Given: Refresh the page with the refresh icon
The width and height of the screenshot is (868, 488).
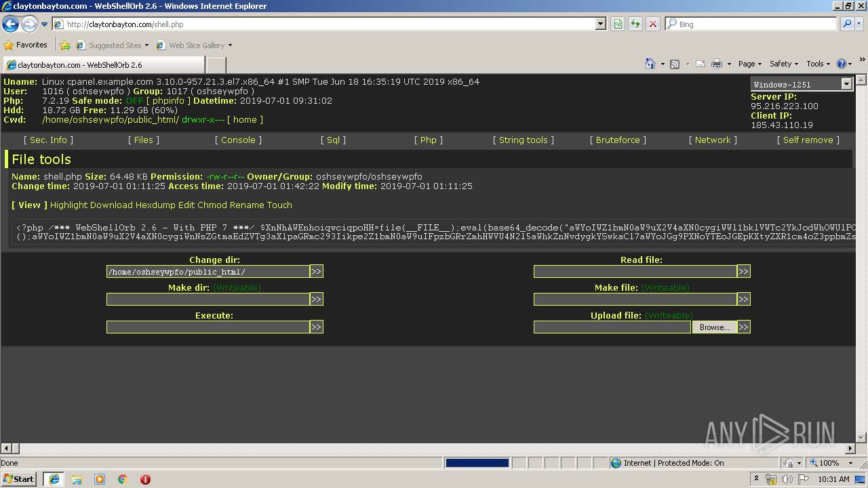Looking at the screenshot, I should pos(635,24).
